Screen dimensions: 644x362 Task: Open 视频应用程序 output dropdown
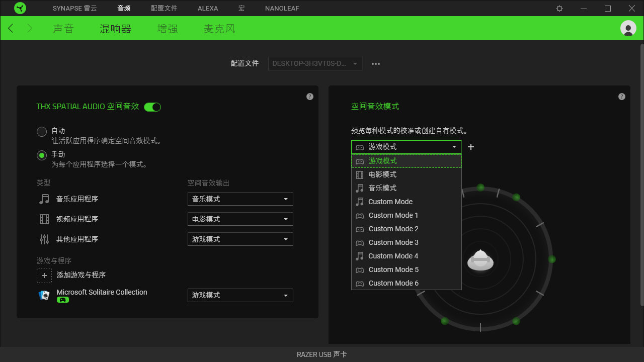point(240,219)
